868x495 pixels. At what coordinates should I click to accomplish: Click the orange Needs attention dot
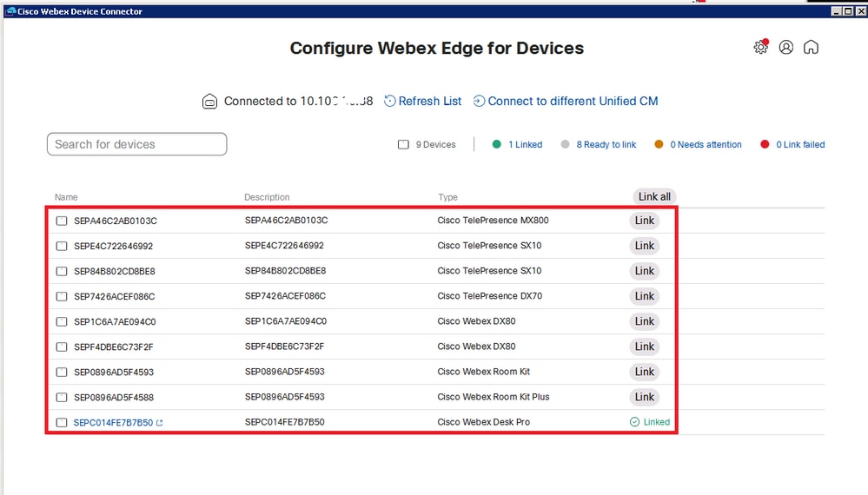[659, 144]
